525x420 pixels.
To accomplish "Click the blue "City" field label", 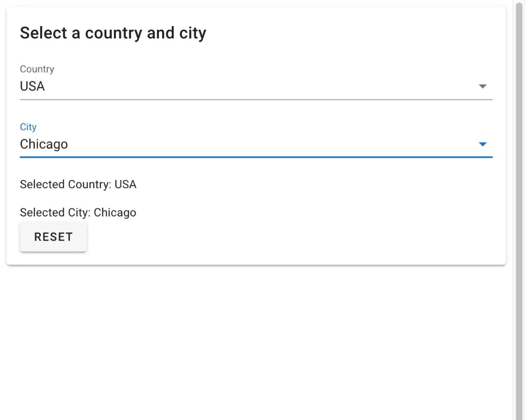I will (28, 127).
